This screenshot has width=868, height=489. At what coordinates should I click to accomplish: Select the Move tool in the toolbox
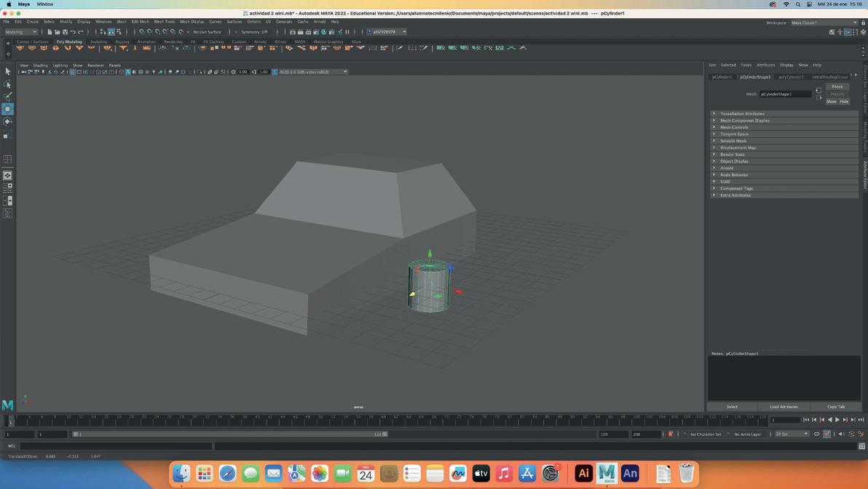[7, 109]
